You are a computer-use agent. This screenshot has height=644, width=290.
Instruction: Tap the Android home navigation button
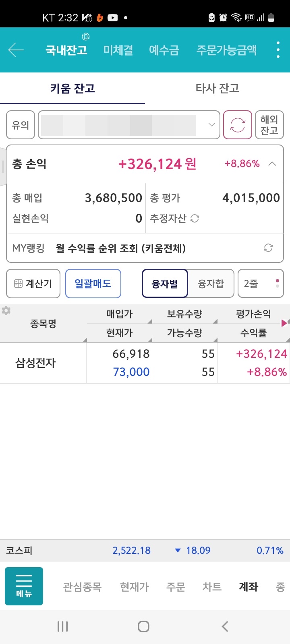click(143, 626)
